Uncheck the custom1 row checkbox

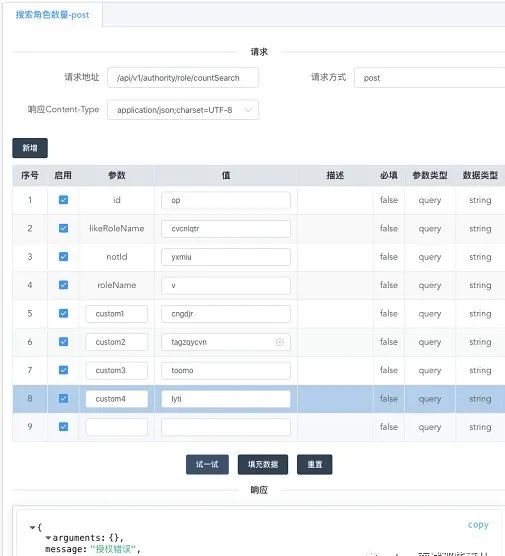[x=63, y=313]
